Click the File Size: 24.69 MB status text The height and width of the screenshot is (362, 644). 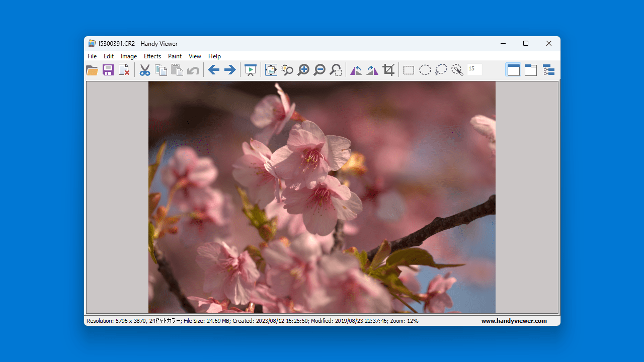(x=207, y=321)
